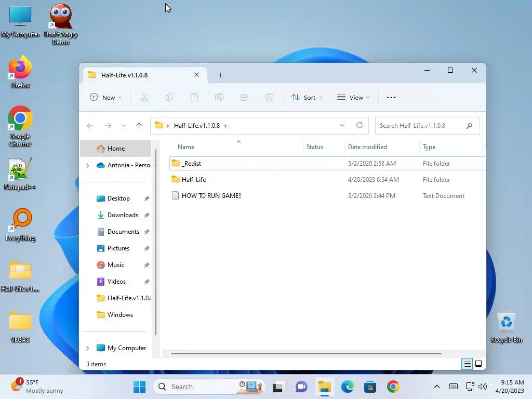Go up one folder level arrow
Screen dimensions: 532x399
(139, 126)
